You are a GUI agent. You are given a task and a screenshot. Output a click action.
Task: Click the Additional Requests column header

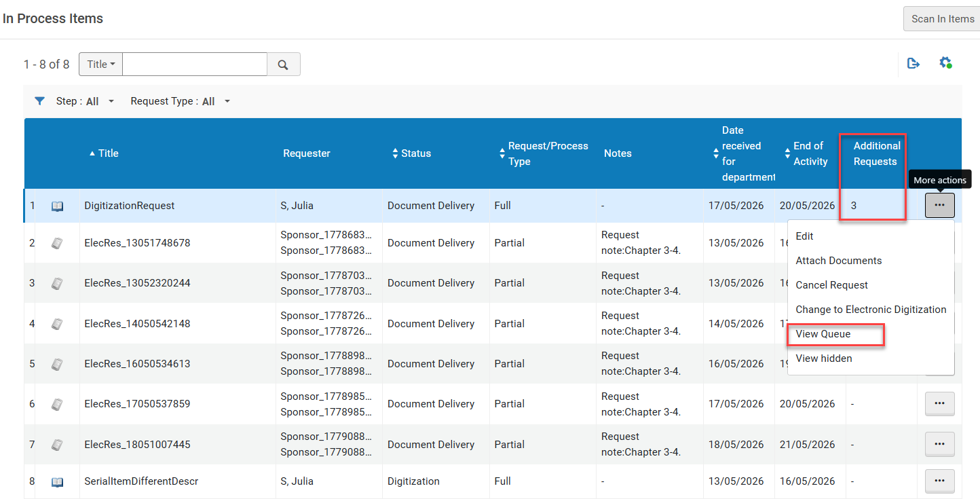point(877,153)
